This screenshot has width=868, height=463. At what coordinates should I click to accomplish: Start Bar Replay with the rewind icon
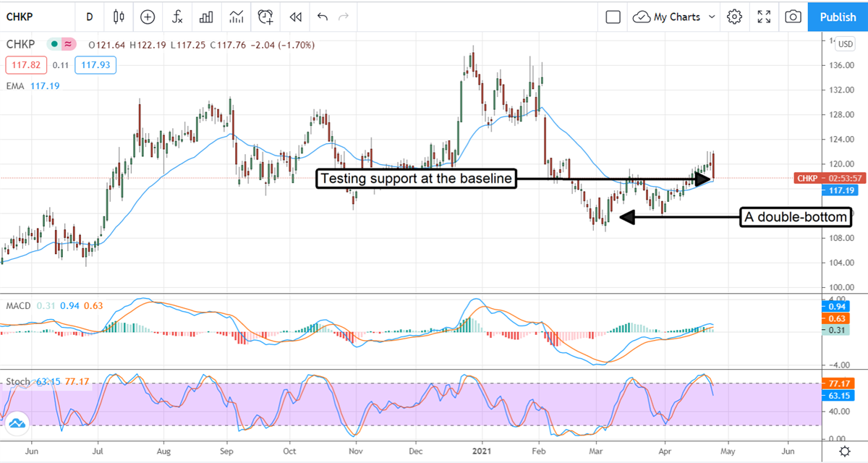pos(294,17)
